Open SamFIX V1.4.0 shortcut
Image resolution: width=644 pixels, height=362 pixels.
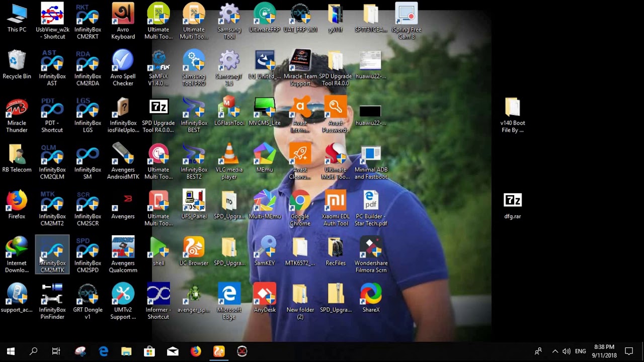[x=158, y=68]
